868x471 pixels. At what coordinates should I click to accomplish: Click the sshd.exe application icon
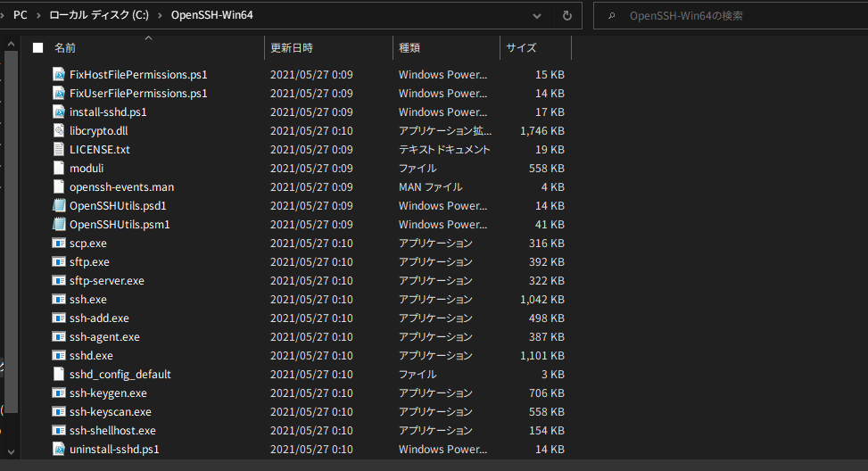[x=59, y=355]
